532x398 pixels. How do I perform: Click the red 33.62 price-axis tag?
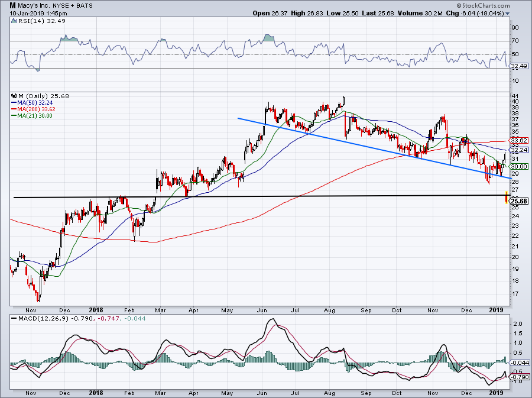click(x=519, y=140)
